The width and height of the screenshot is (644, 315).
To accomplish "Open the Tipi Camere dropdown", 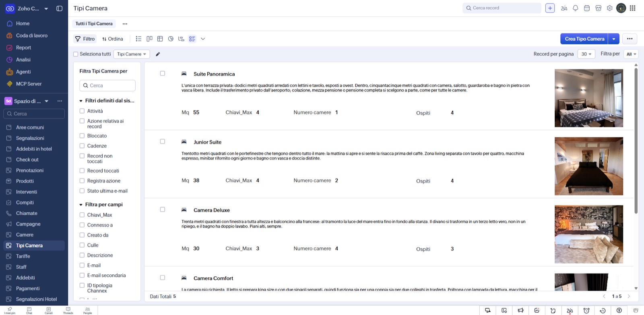I will [x=132, y=54].
